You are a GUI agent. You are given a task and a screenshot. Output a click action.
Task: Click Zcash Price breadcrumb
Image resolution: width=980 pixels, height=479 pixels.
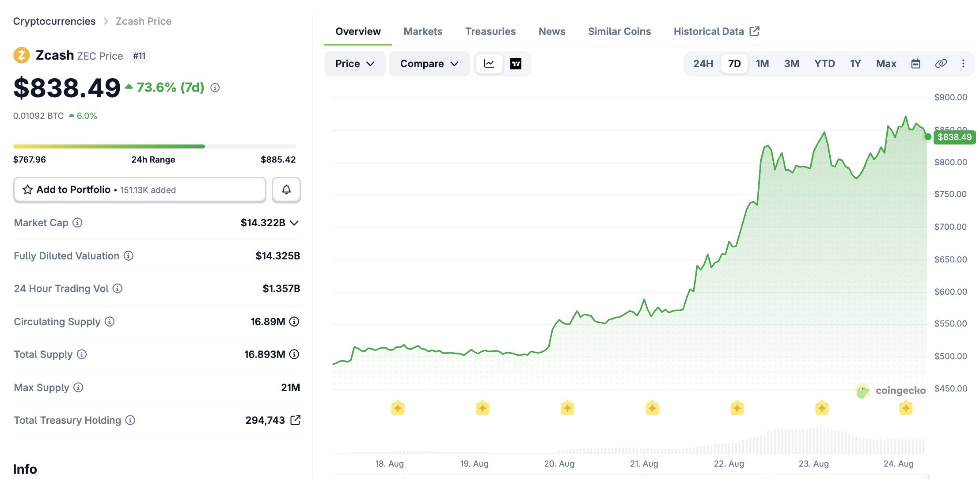pos(144,21)
